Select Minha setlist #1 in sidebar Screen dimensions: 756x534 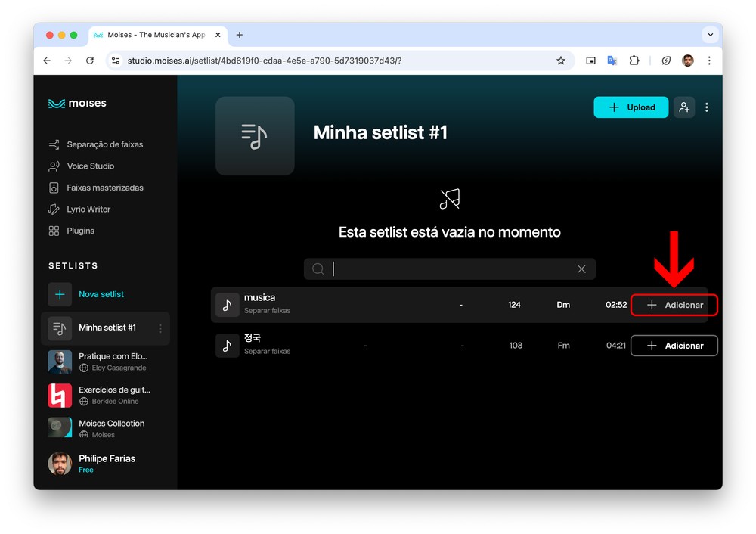pos(105,328)
